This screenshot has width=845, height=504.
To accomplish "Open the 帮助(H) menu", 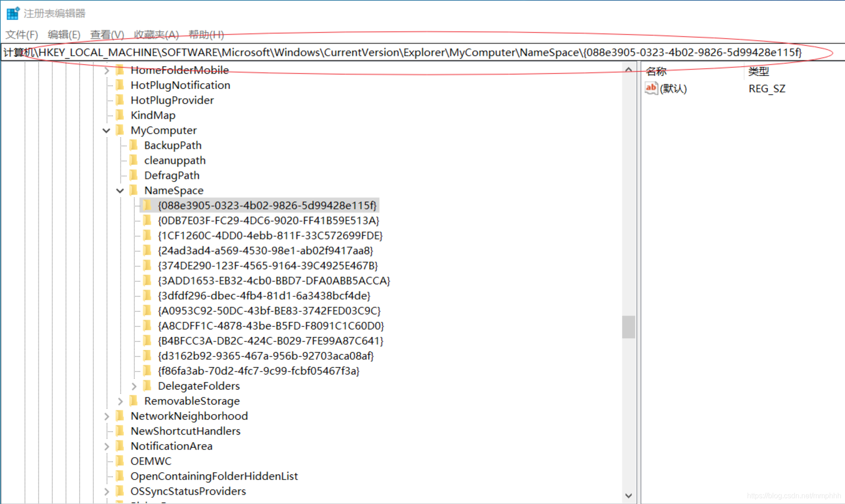I will pos(206,35).
